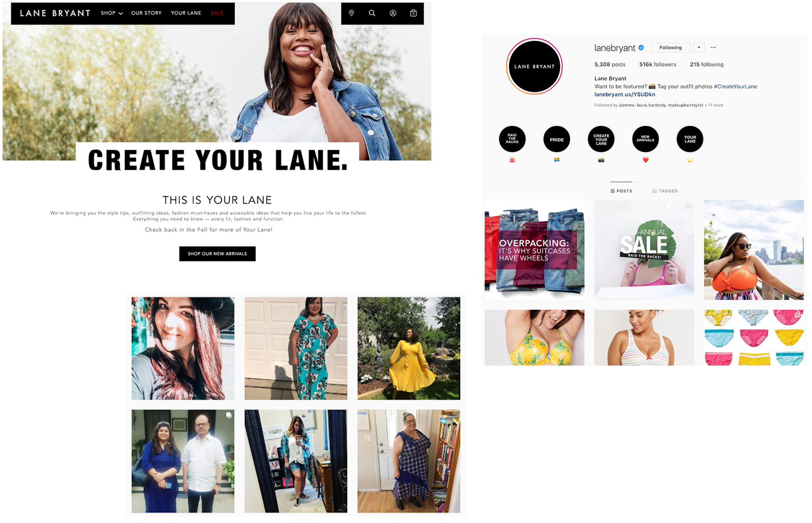Switch to the Tagged tab

pyautogui.click(x=665, y=191)
